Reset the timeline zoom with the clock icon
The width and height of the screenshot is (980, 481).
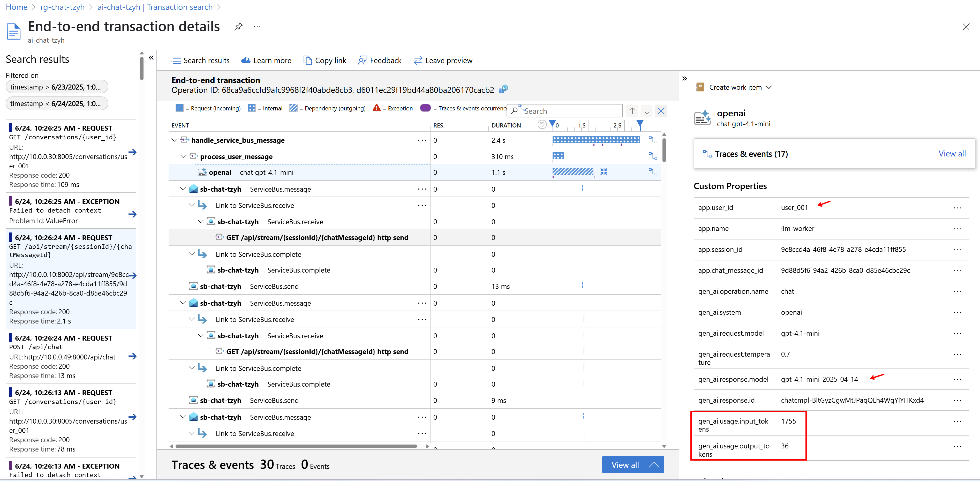[x=542, y=124]
